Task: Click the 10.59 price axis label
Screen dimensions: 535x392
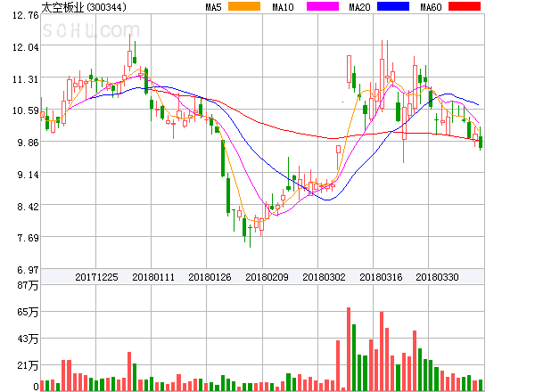Action: click(26, 110)
